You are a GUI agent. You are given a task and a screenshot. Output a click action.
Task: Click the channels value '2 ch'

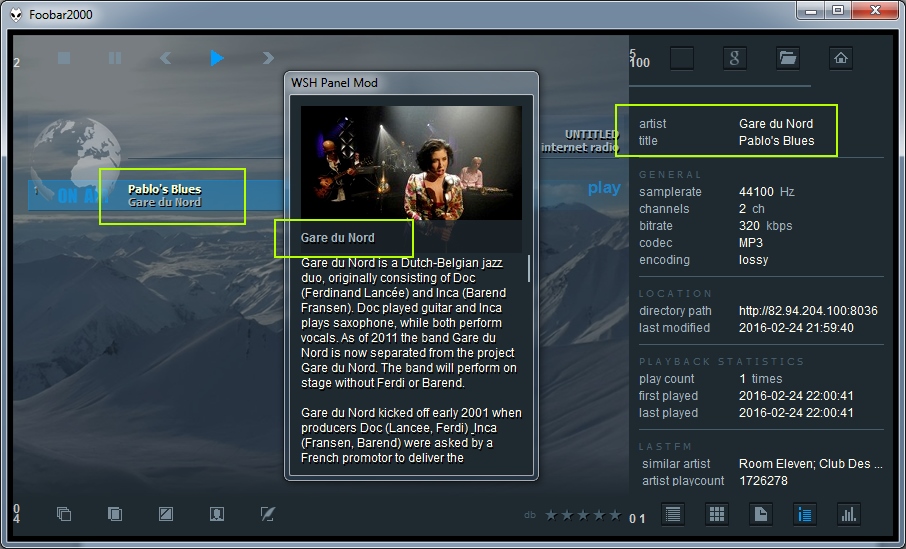coord(751,209)
